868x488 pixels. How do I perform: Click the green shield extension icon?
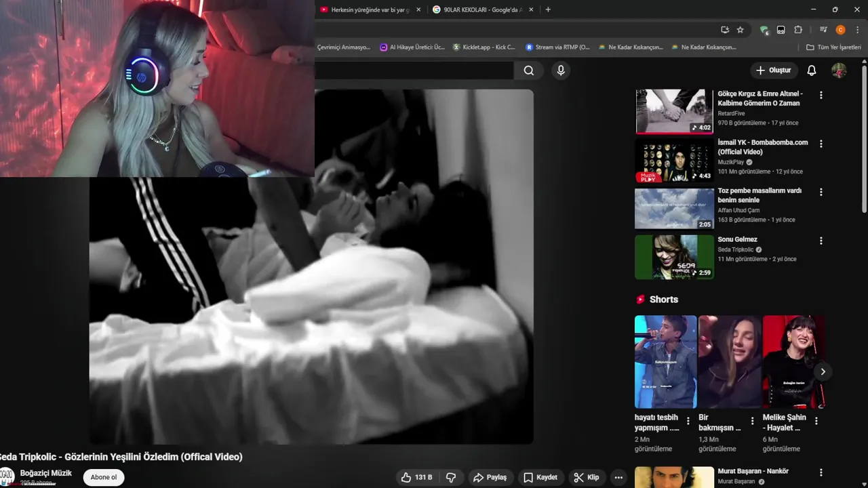tap(764, 30)
